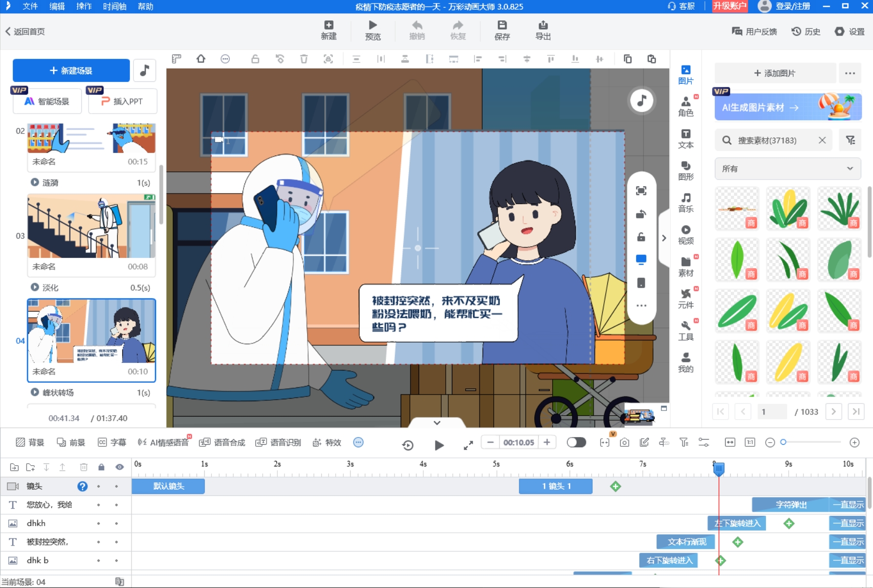The image size is (873, 588).
Task: Click the filter icon beside search box
Action: (x=850, y=140)
